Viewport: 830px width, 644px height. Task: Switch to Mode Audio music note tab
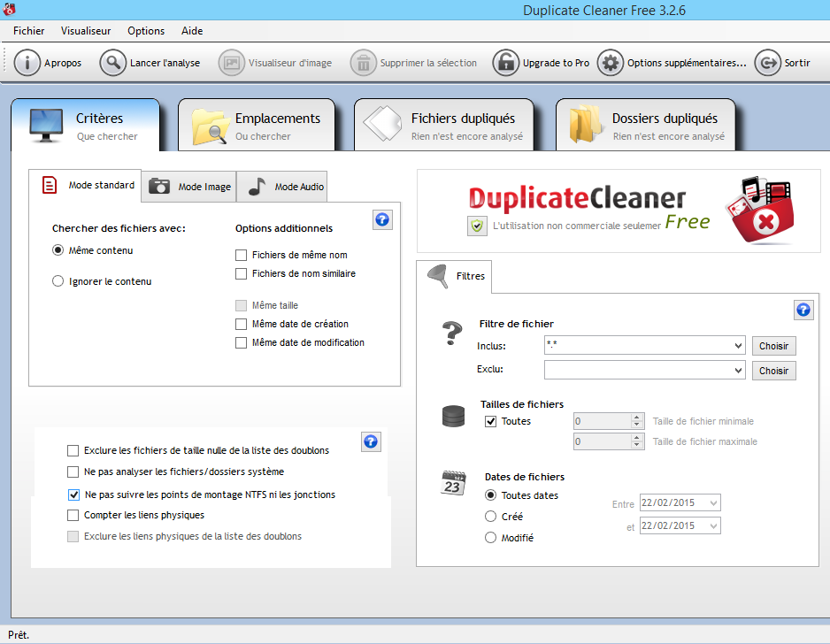pyautogui.click(x=257, y=187)
